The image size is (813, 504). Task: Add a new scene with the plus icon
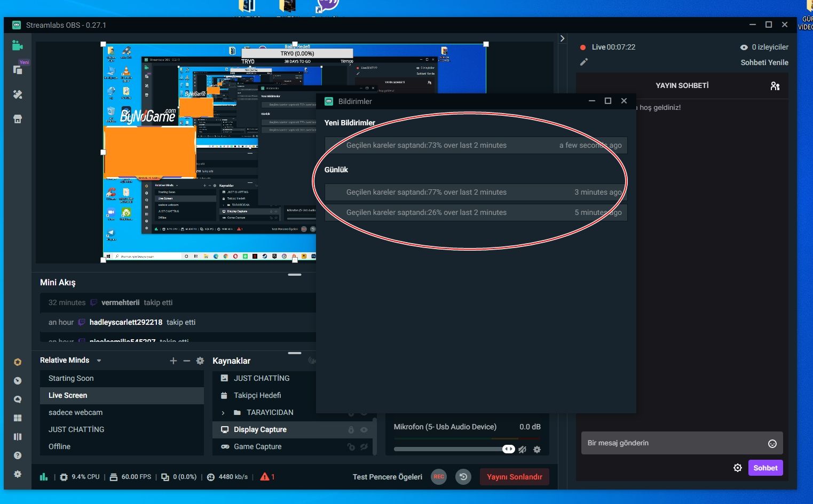[x=173, y=361]
